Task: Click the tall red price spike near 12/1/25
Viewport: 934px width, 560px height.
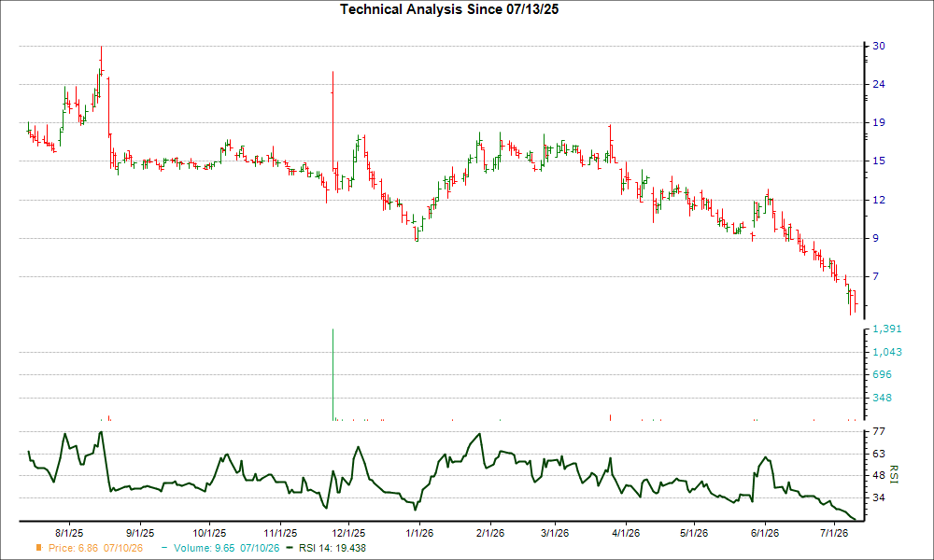Action: point(333,122)
